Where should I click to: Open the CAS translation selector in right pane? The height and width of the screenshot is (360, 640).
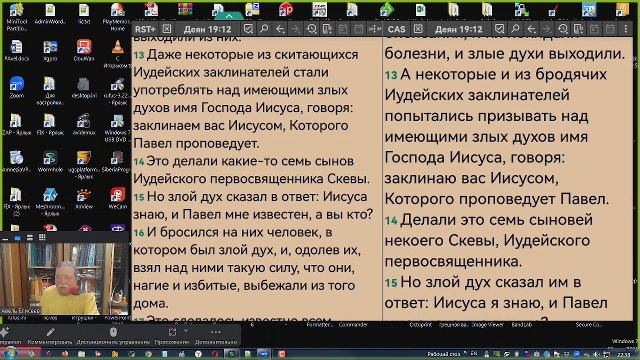(396, 29)
